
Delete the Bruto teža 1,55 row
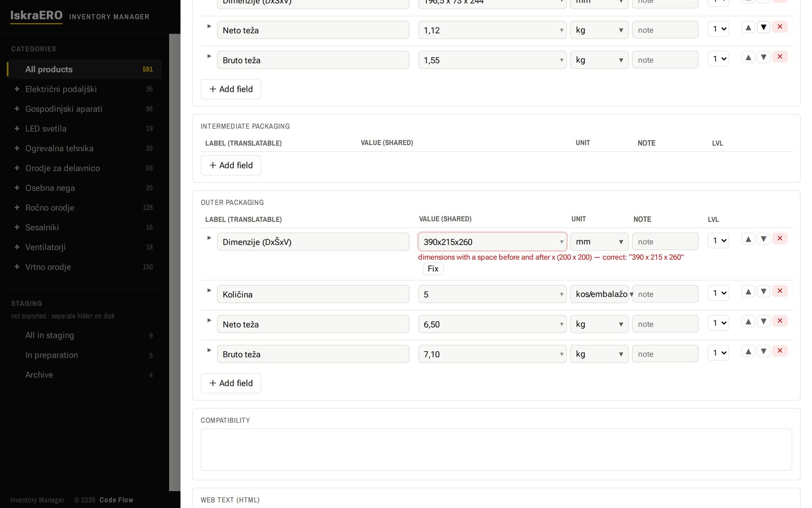click(x=780, y=57)
